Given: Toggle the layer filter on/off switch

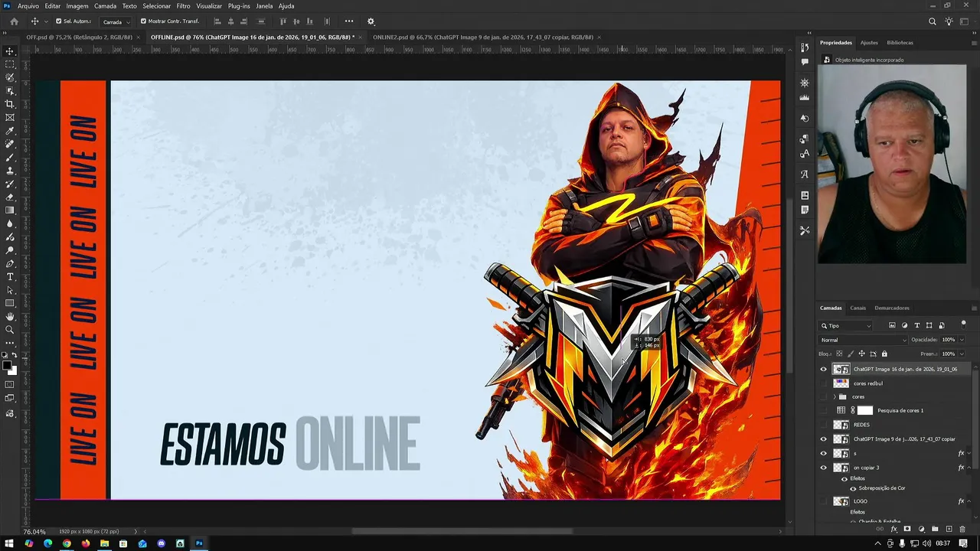Looking at the screenshot, I should click(963, 324).
